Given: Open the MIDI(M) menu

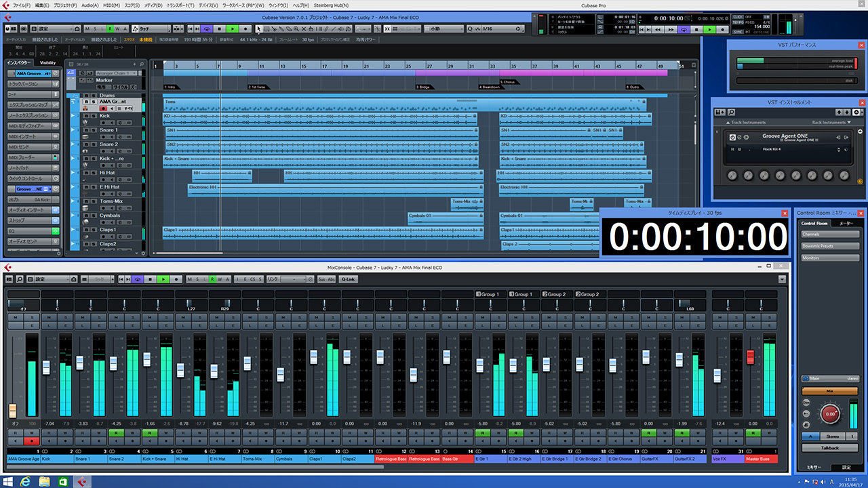Looking at the screenshot, I should (112, 5).
